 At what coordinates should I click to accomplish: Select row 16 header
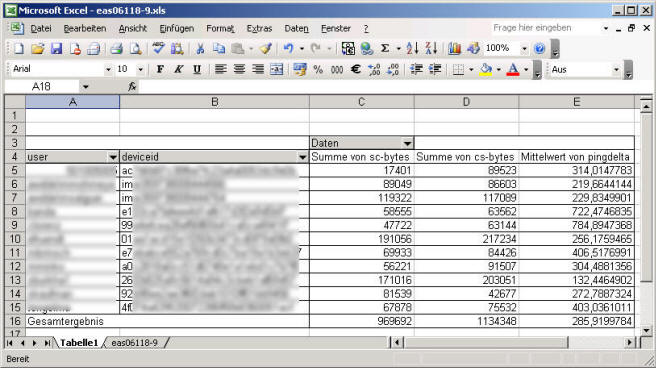coord(15,321)
